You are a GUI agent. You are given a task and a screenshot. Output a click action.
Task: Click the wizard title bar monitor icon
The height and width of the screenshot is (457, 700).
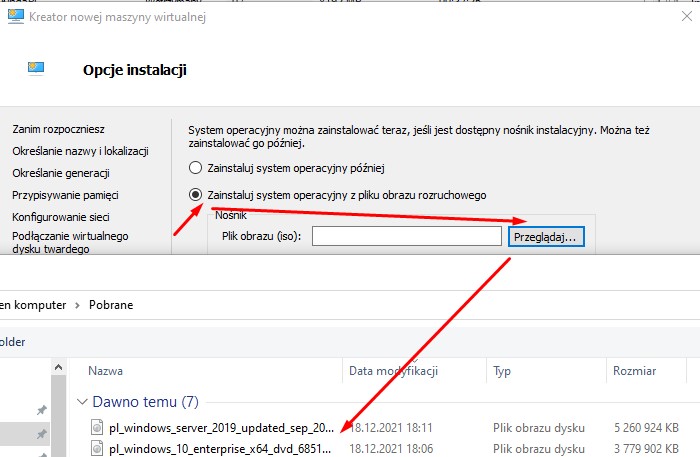coord(16,17)
